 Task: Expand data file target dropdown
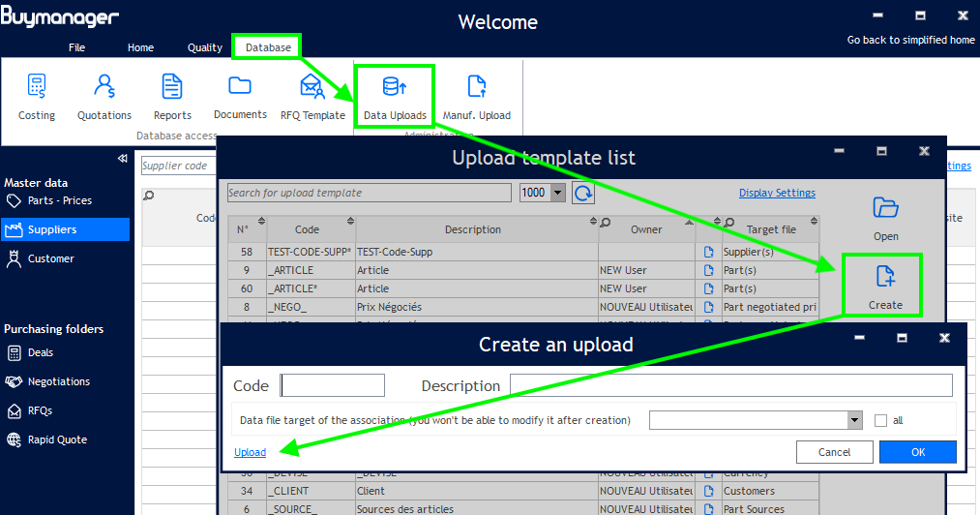pos(854,420)
